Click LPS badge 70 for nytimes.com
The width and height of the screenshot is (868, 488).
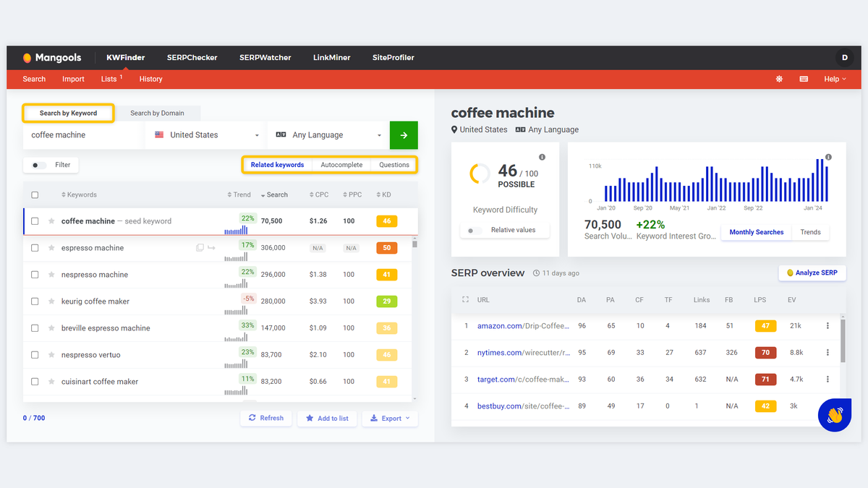tap(765, 353)
